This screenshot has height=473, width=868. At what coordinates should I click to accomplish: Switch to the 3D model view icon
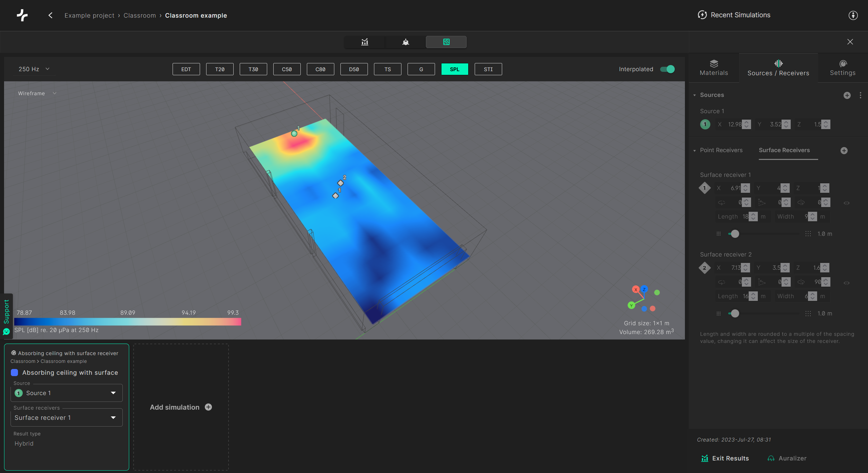[x=406, y=42]
